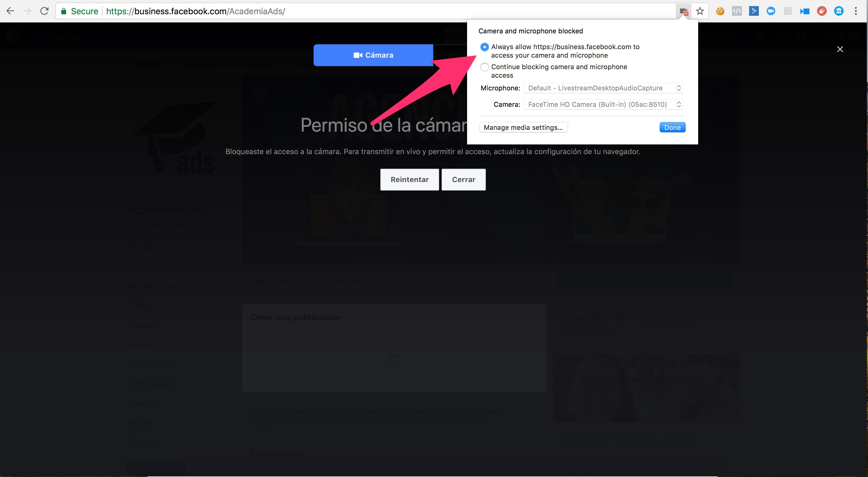
Task: Click Done in the permission popup
Action: [x=672, y=127]
